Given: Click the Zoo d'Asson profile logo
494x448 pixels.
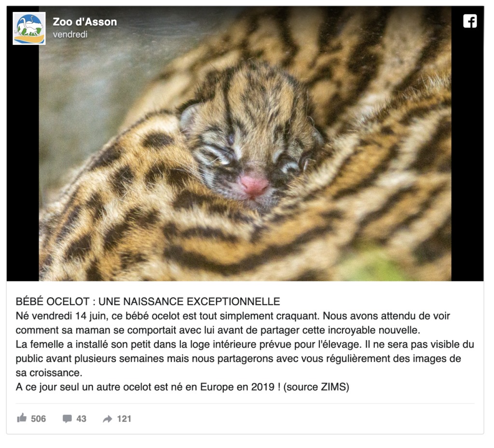Looking at the screenshot, I should point(29,28).
